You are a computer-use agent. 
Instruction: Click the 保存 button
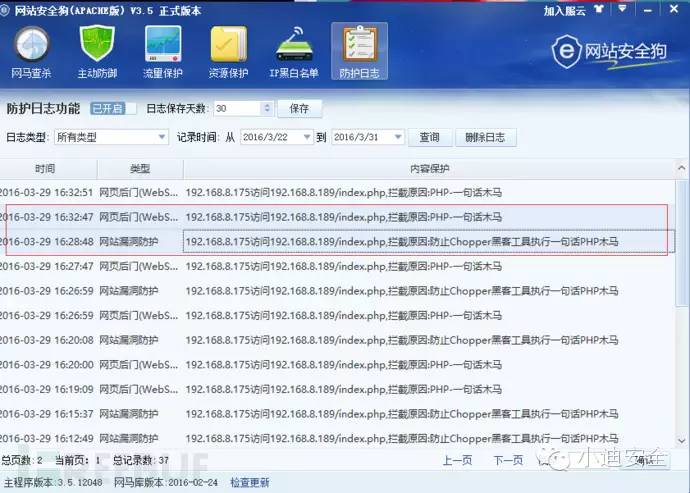[299, 109]
